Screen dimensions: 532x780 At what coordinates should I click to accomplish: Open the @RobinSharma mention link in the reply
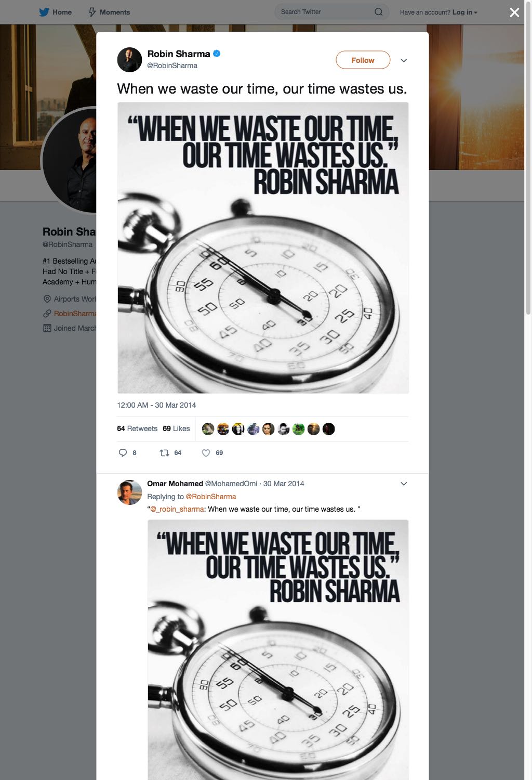coord(211,497)
